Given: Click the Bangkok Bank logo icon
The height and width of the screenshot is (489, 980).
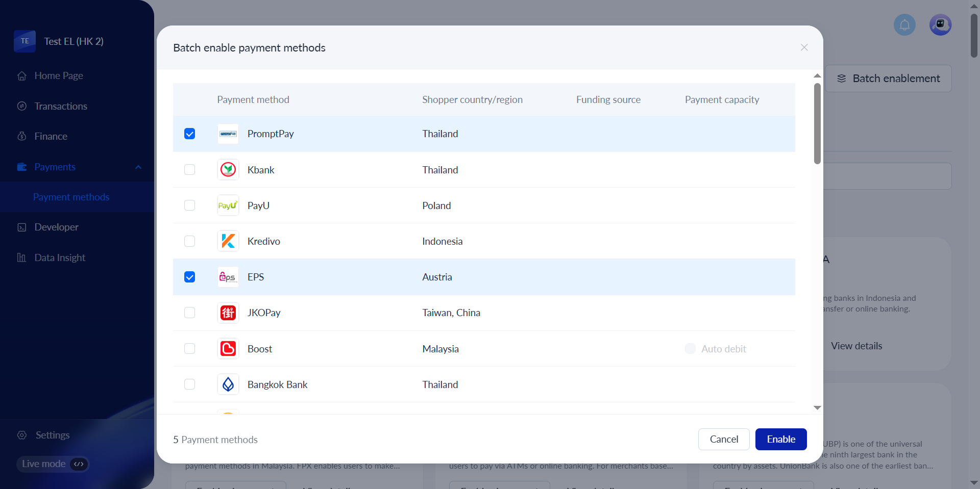Looking at the screenshot, I should [228, 384].
